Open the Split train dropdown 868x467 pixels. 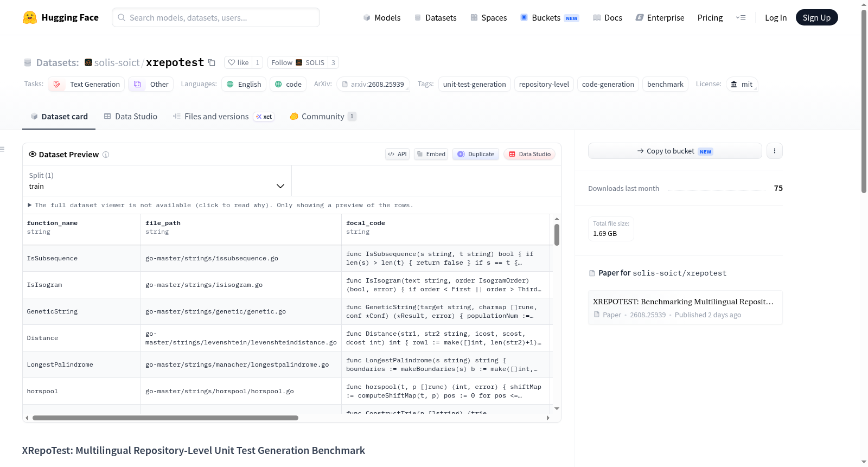[x=157, y=181]
